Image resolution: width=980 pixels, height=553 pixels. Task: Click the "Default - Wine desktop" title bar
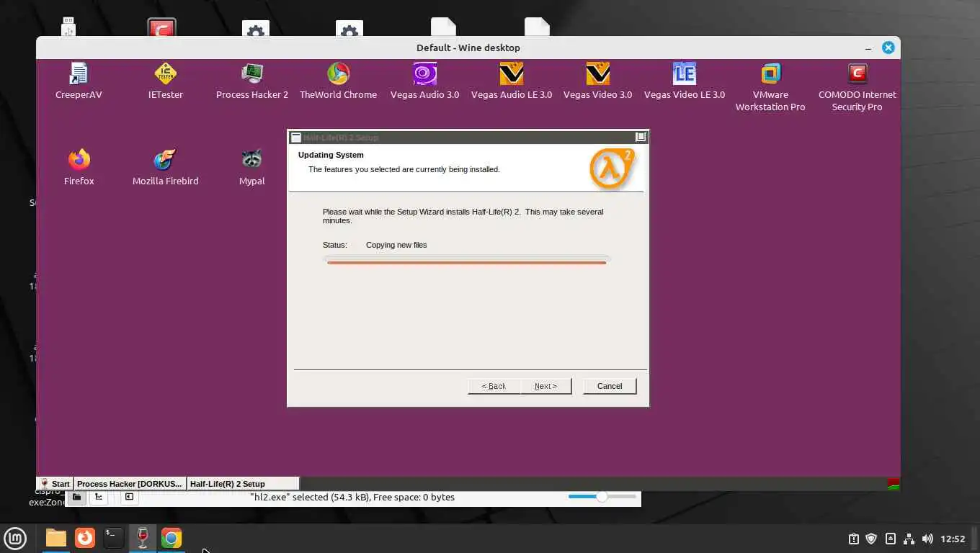(468, 48)
